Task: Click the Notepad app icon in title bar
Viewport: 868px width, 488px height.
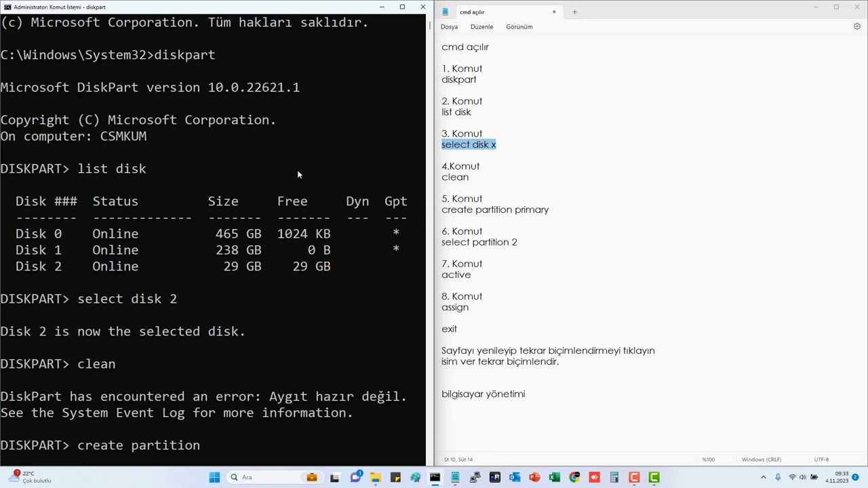Action: [445, 12]
